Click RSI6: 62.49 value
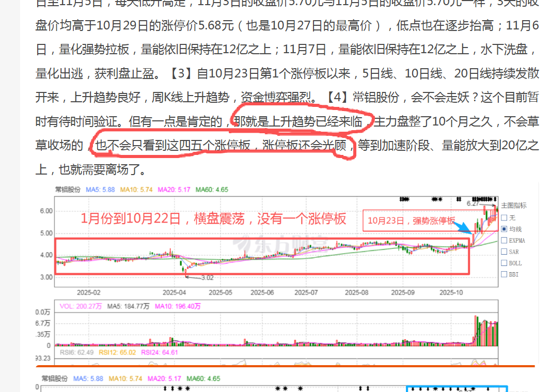Viewport: 550px width, 392px height. point(76,352)
